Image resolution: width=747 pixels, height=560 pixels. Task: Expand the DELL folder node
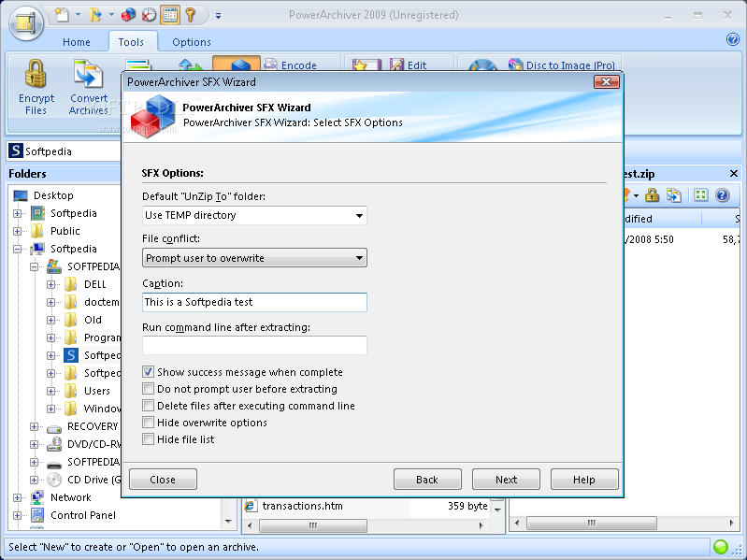(x=51, y=285)
